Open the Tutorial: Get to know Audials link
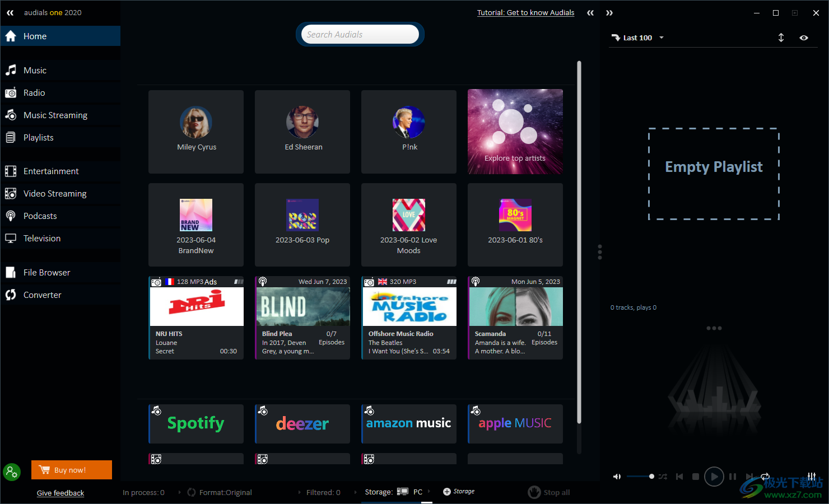829x504 pixels. (x=525, y=12)
